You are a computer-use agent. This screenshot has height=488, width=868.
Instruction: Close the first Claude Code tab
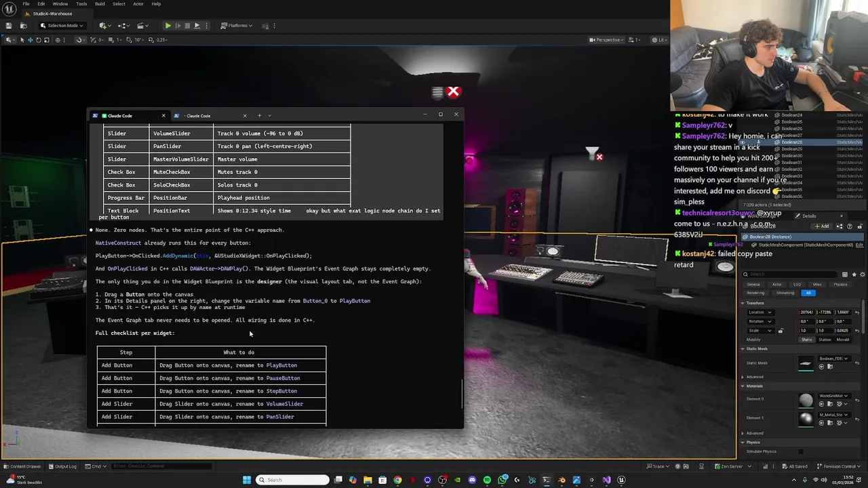point(163,116)
